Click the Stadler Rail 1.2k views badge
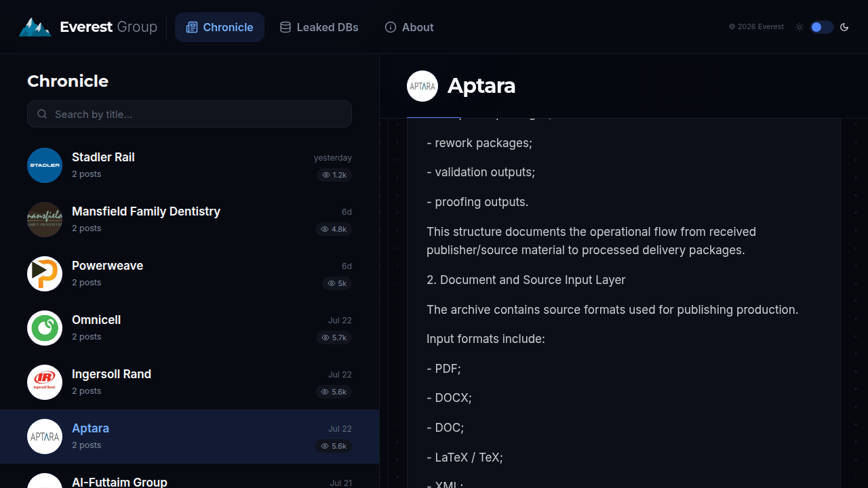 [x=334, y=175]
